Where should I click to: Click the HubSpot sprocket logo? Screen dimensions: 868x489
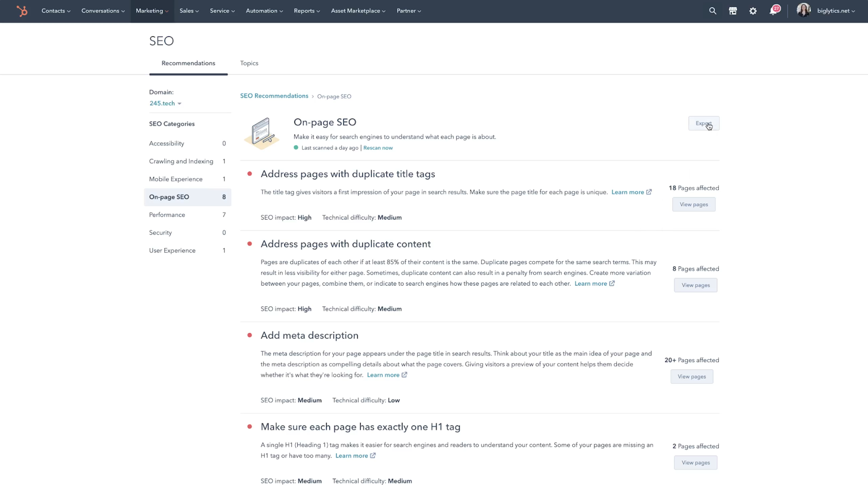point(22,11)
